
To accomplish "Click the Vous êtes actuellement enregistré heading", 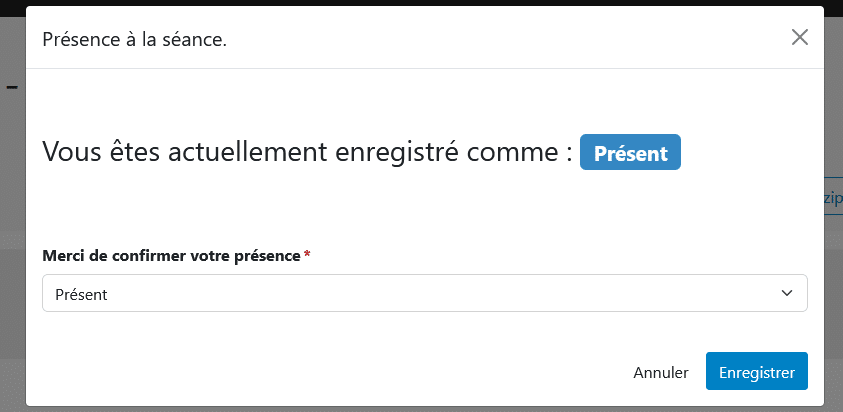I will click(307, 153).
